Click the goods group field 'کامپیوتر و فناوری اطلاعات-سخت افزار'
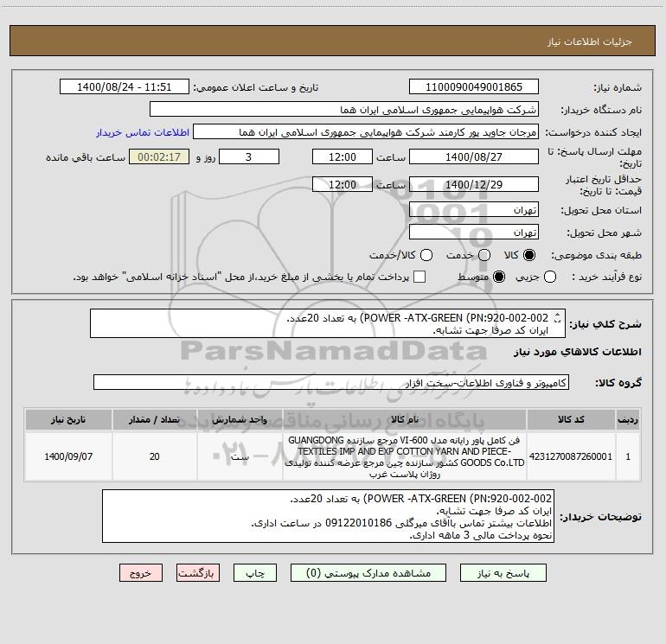Viewport: 666px width, 644px height. [x=331, y=382]
